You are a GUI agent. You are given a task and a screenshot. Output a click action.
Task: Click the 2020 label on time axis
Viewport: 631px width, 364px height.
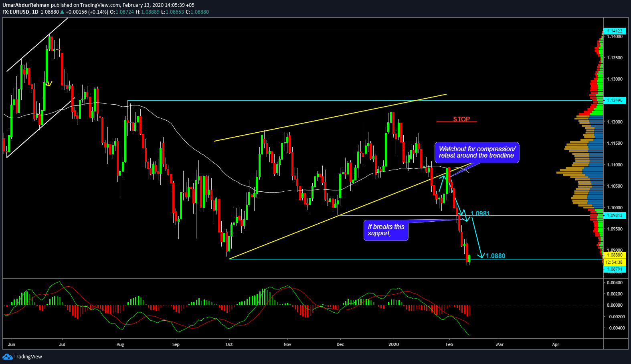(394, 344)
